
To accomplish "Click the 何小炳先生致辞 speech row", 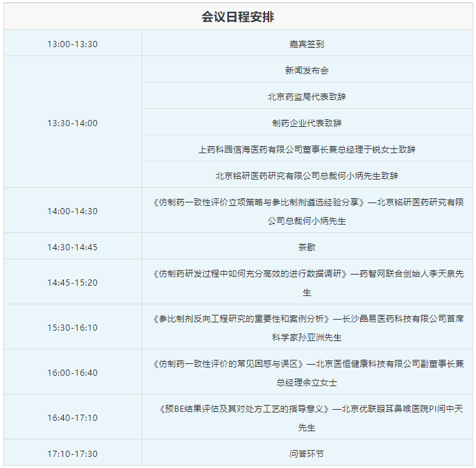I will click(307, 175).
